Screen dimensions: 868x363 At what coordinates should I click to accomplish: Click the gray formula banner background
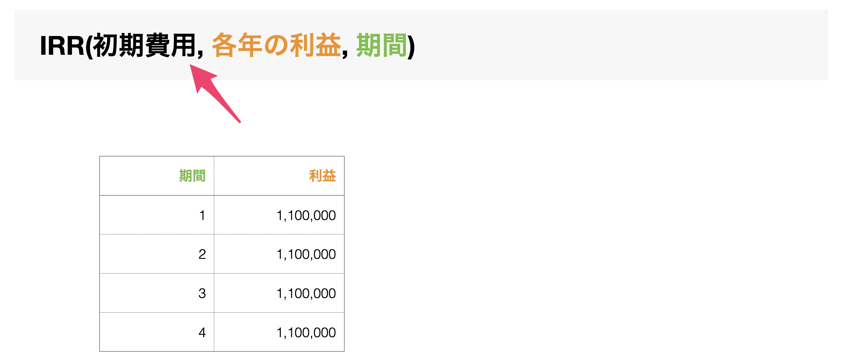606,45
